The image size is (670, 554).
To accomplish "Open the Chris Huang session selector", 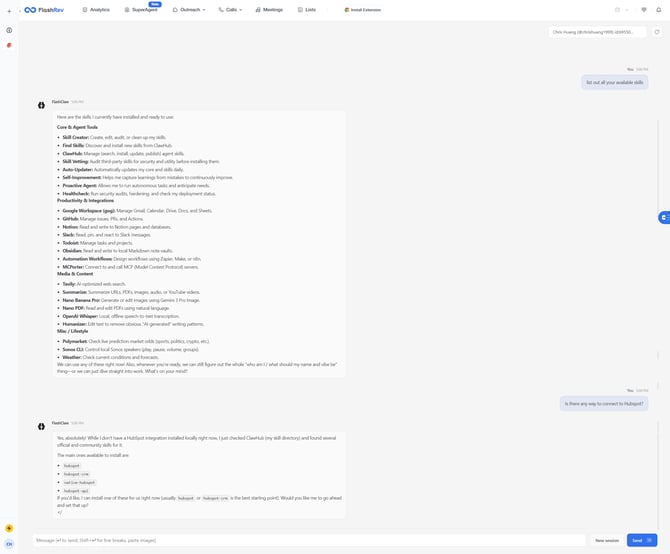I will coord(597,32).
